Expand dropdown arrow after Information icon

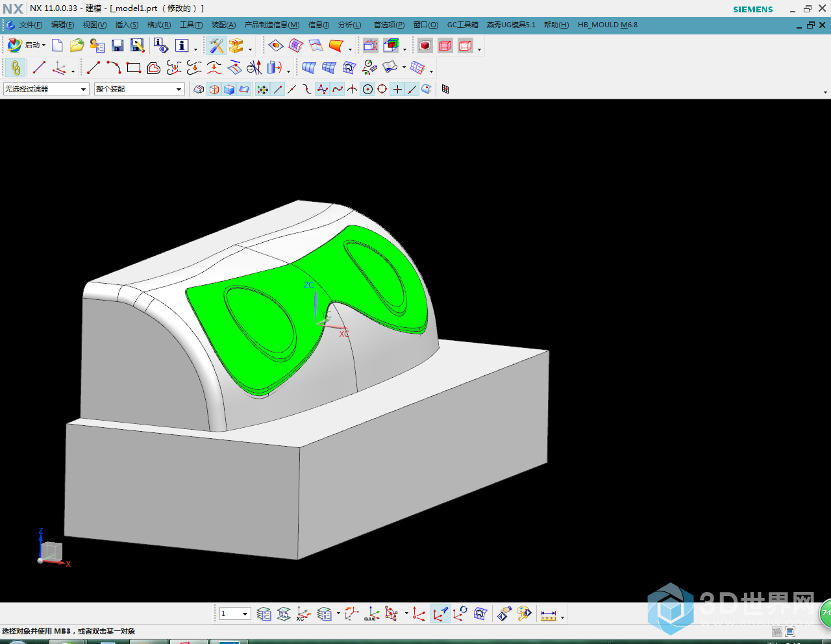click(195, 49)
